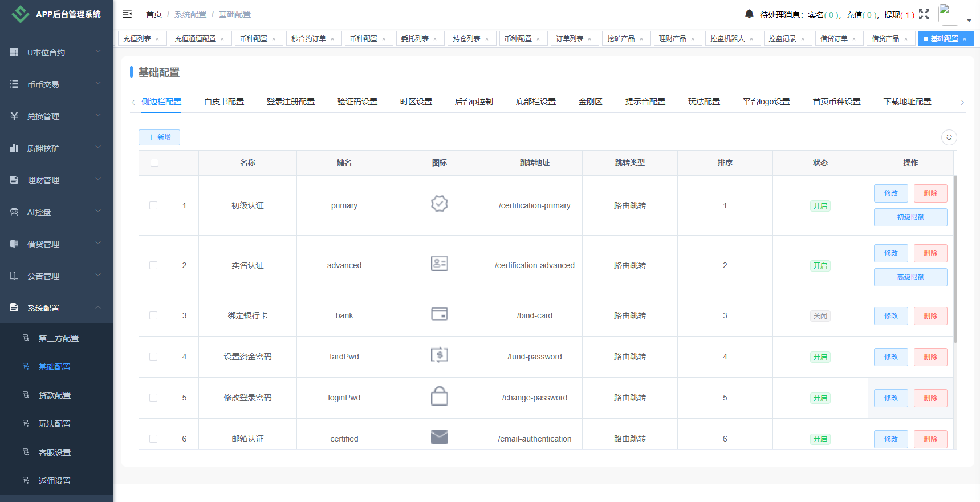Open the 时区设置 tab
The height and width of the screenshot is (502, 980).
click(416, 102)
